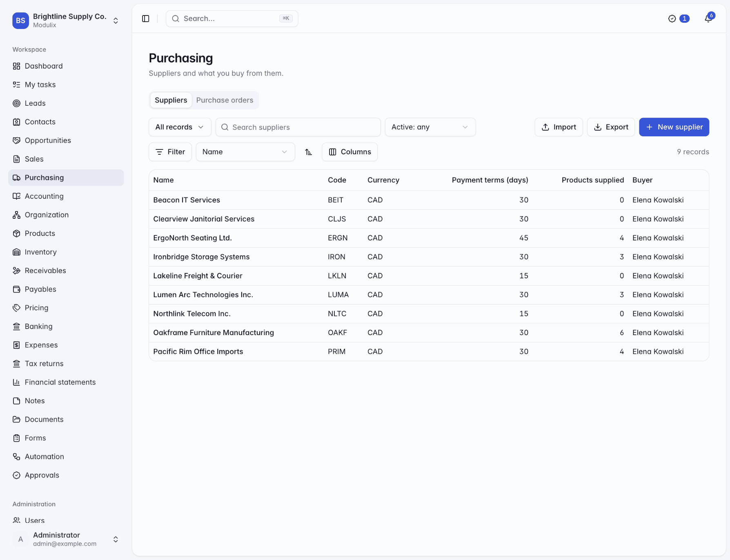This screenshot has height=560, width=730.
Task: Click the Dashboard icon in sidebar
Action: pyautogui.click(x=16, y=66)
